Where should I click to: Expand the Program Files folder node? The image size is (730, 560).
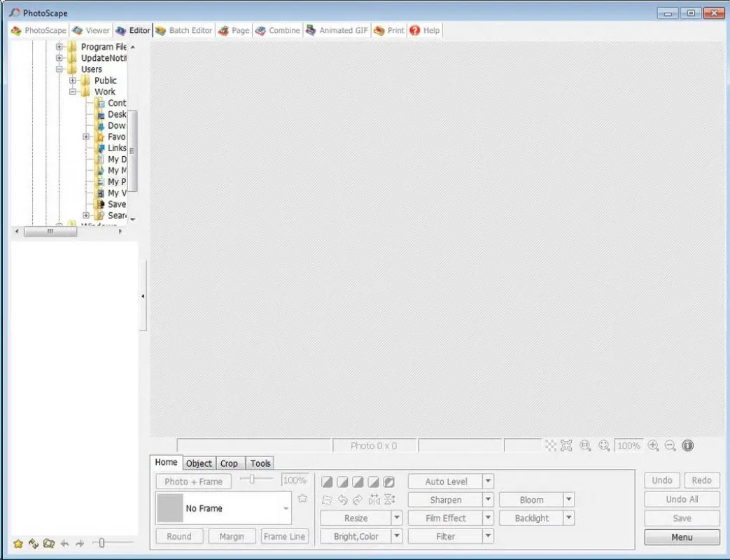click(x=59, y=47)
